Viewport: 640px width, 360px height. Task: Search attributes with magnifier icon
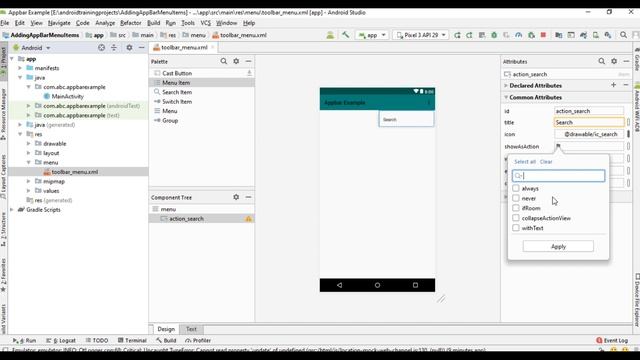coord(602,61)
